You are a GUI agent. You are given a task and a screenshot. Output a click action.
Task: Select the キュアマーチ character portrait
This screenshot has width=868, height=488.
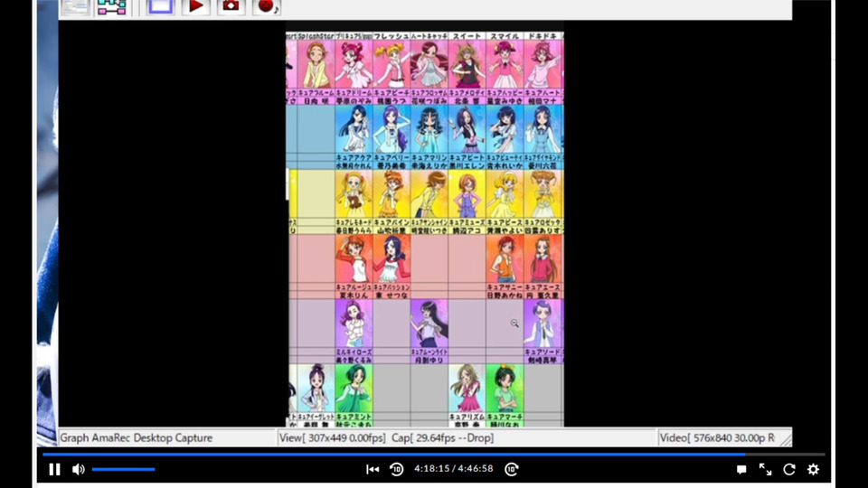(505, 389)
